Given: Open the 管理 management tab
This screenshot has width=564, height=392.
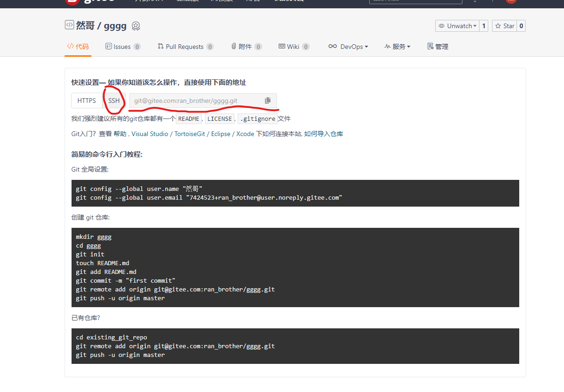Looking at the screenshot, I should coord(438,47).
